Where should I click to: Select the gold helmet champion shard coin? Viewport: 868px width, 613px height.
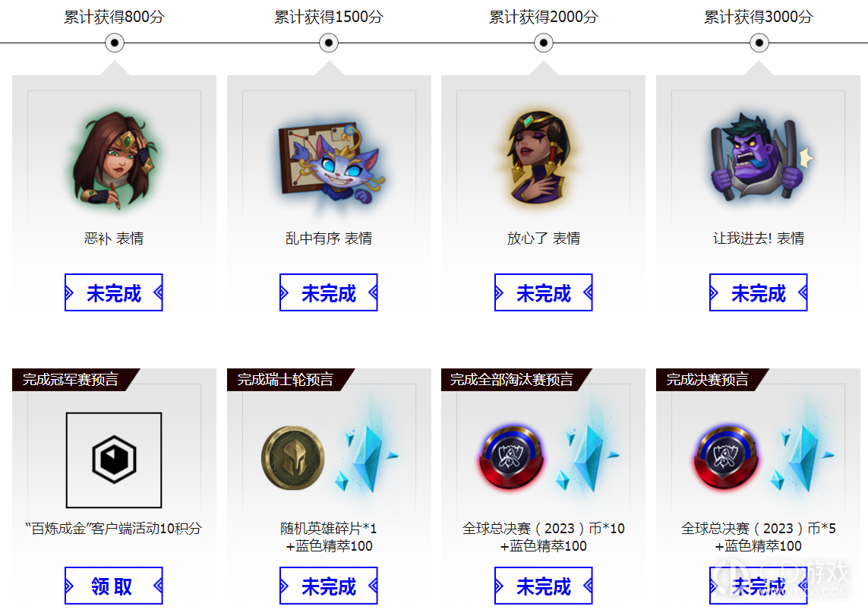293,458
